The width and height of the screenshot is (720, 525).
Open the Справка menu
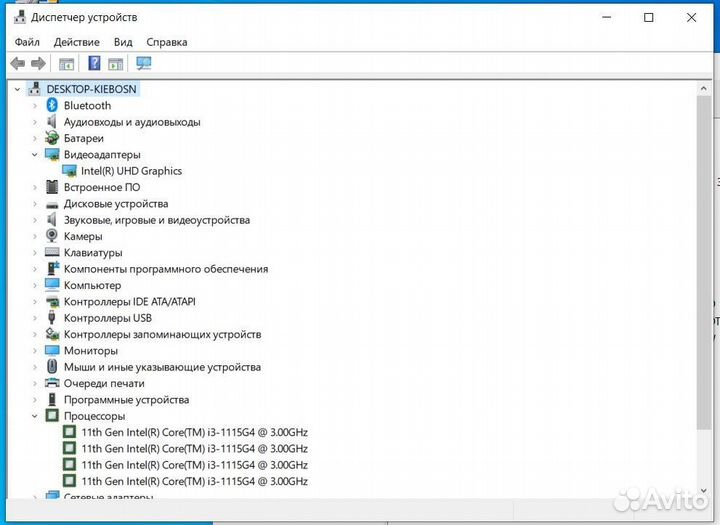point(167,42)
